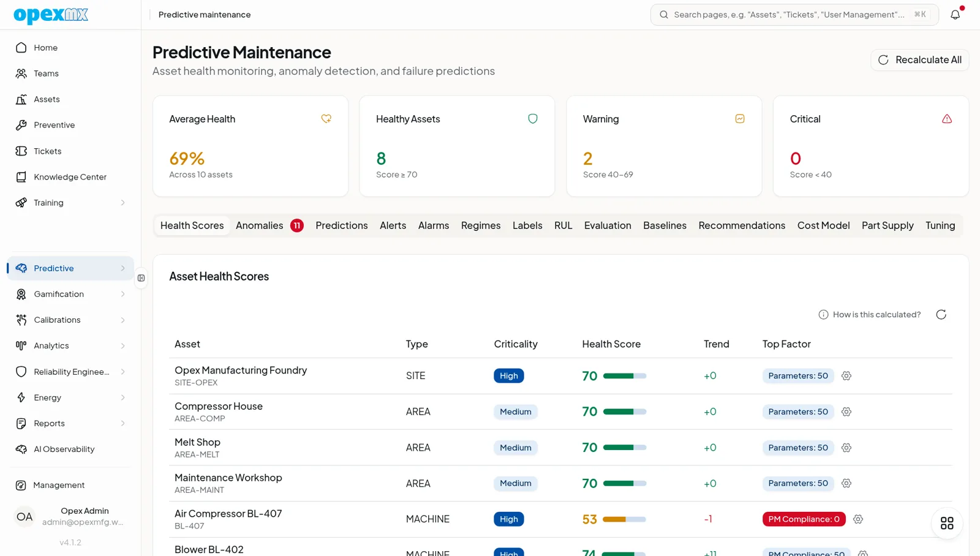980x556 pixels.
Task: Switch to the Regimes tab
Action: (x=481, y=225)
